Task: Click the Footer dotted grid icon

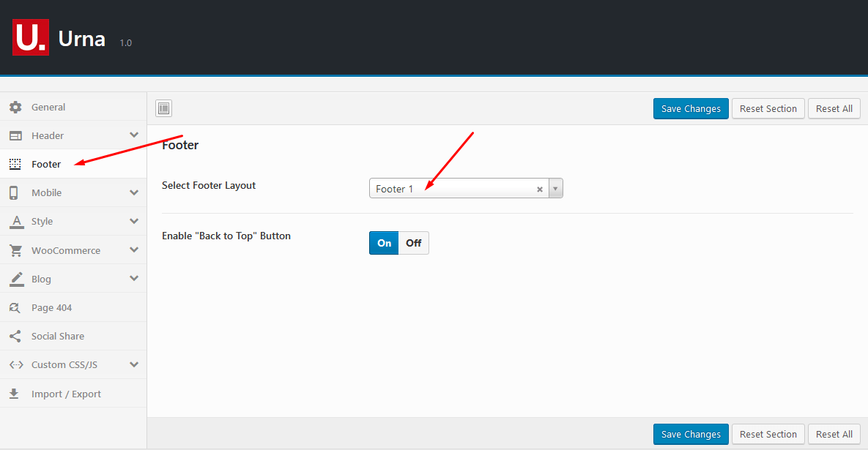Action: pyautogui.click(x=15, y=164)
